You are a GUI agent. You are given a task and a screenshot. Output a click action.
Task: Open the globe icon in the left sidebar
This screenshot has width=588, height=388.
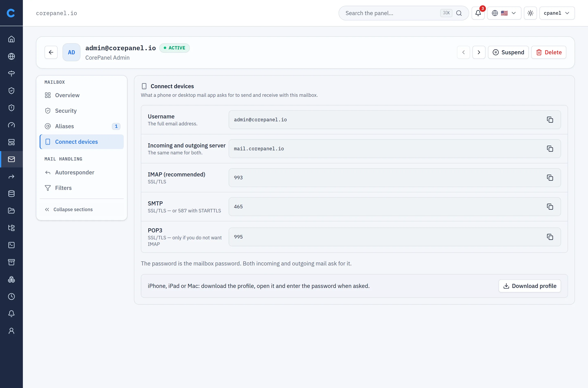coord(11,56)
